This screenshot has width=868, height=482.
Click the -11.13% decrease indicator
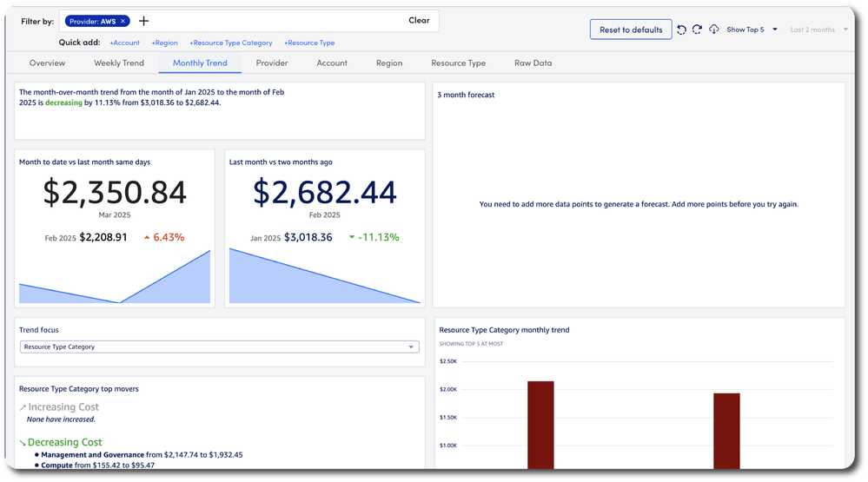coord(374,237)
